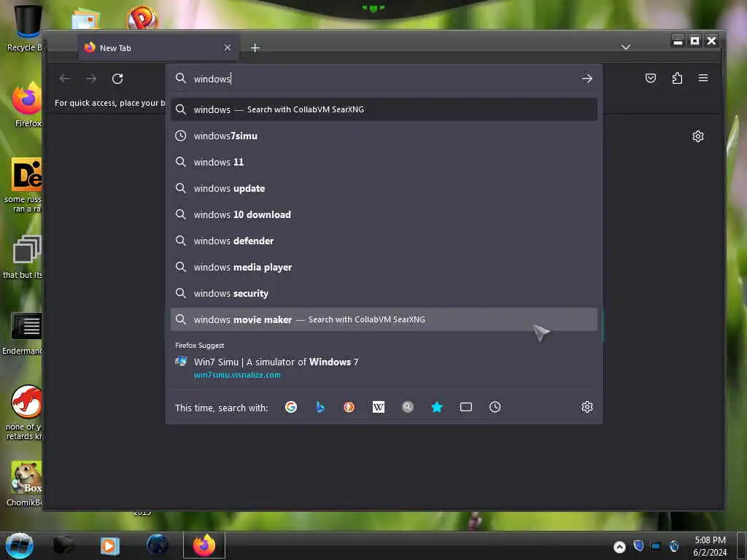The height and width of the screenshot is (560, 747).
Task: Expand the List all tabs chevron
Action: pos(626,47)
